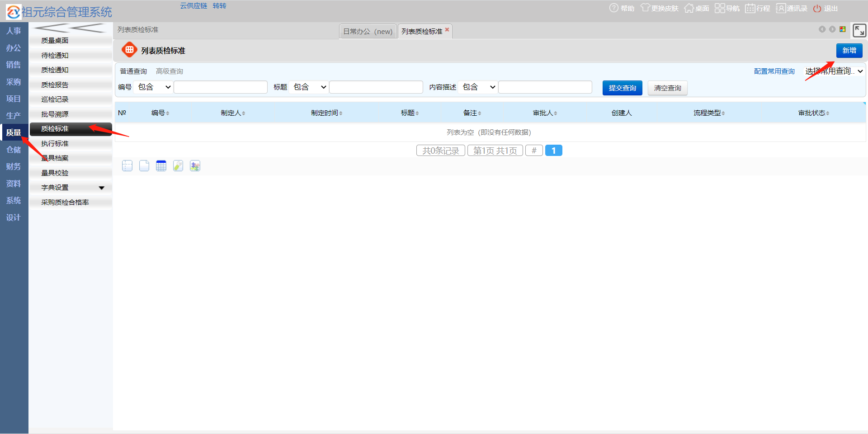This screenshot has height=434, width=868.
Task: Sort by 编号 column
Action: (x=160, y=113)
